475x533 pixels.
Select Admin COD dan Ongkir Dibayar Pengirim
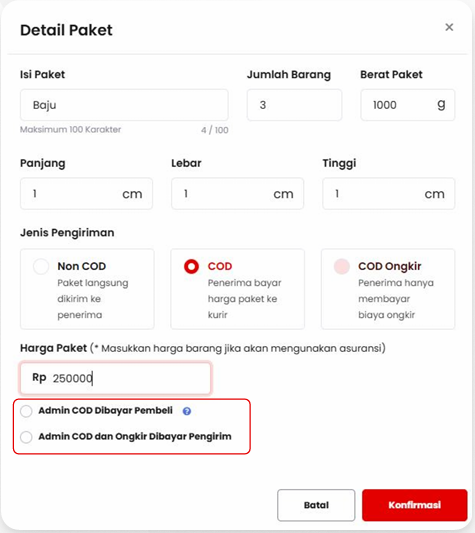pyautogui.click(x=26, y=437)
